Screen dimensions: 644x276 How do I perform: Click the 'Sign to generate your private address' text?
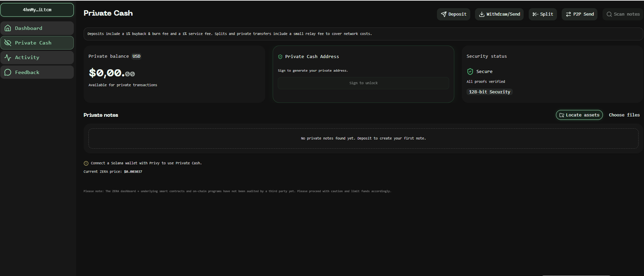point(313,71)
